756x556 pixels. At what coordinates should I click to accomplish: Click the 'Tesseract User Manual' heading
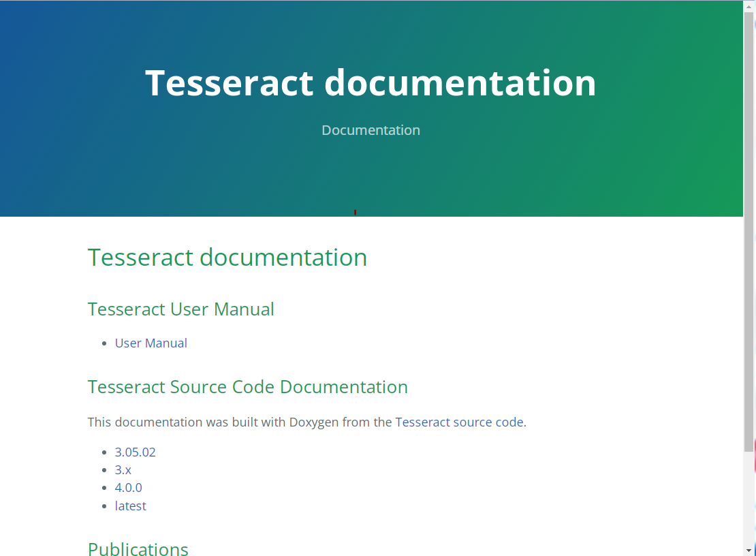180,309
